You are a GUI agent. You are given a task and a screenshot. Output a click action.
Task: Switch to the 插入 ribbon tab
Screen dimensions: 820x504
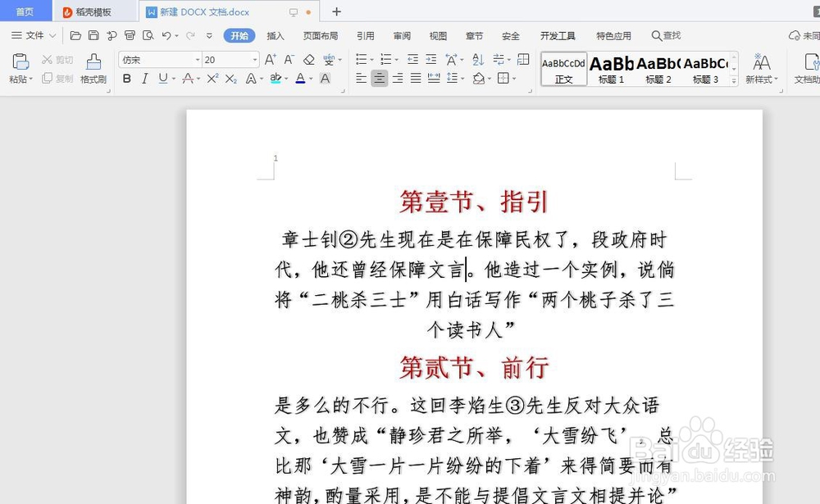(276, 35)
